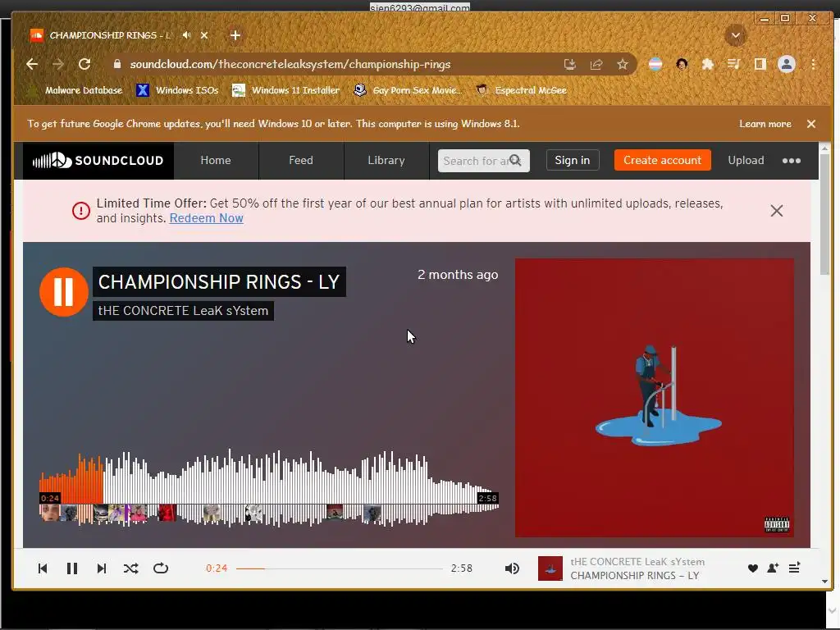
Task: Click the waveform to seek the track
Action: pyautogui.click(x=269, y=487)
